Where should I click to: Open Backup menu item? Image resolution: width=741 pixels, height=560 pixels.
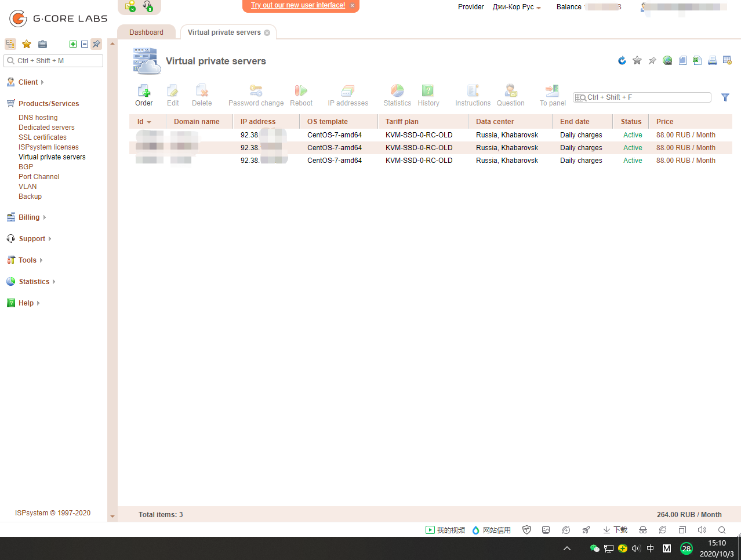30,197
